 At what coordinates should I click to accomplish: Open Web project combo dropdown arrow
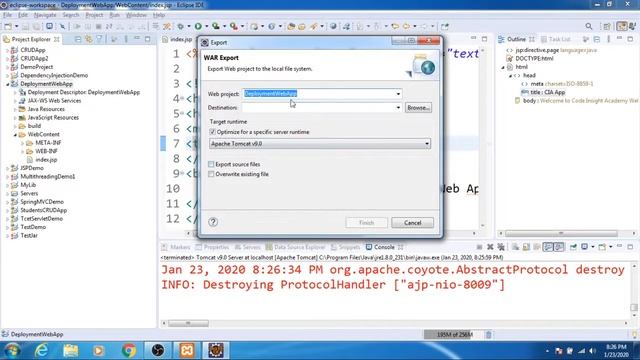[x=398, y=94]
